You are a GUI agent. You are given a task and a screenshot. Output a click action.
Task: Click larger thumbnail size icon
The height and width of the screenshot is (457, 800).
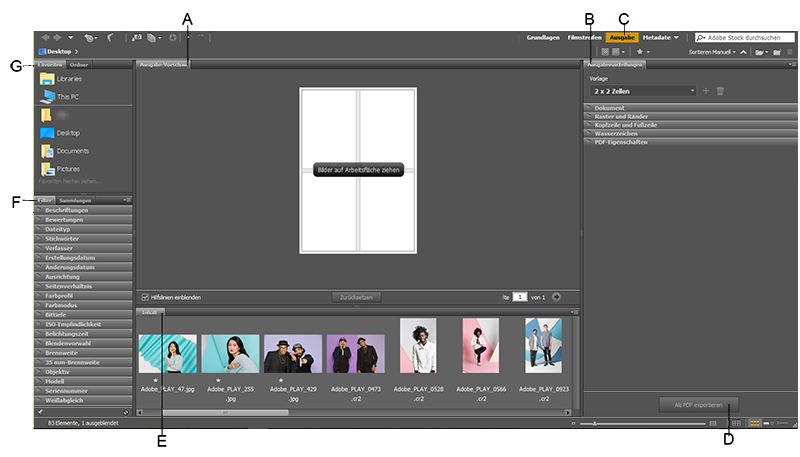coord(713,423)
